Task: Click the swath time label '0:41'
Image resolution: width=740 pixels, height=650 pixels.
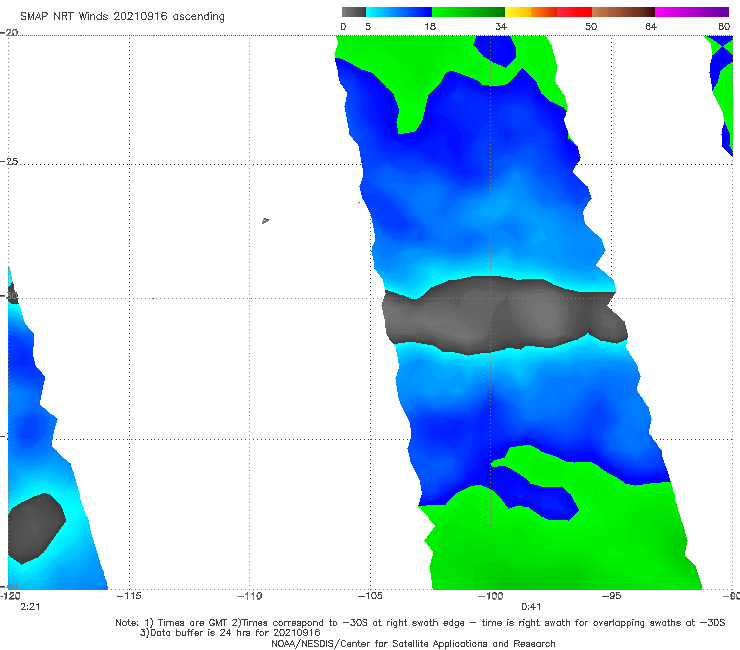Action: (531, 607)
